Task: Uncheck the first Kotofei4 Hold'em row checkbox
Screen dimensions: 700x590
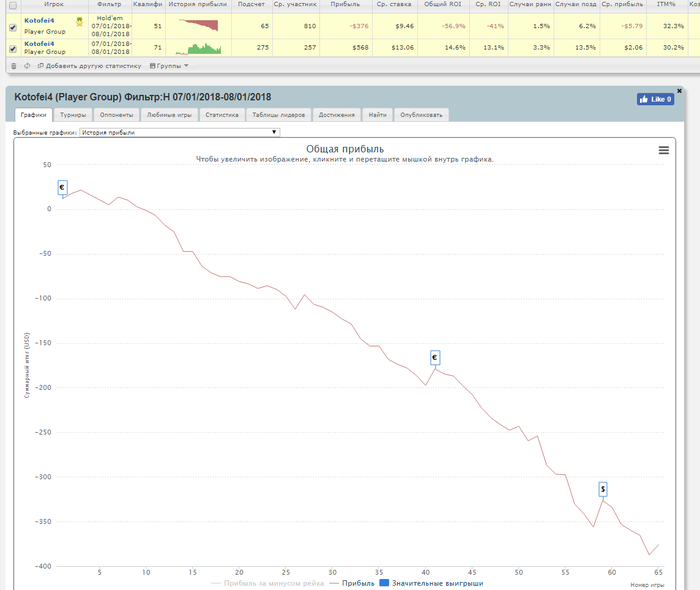Action: tap(13, 28)
